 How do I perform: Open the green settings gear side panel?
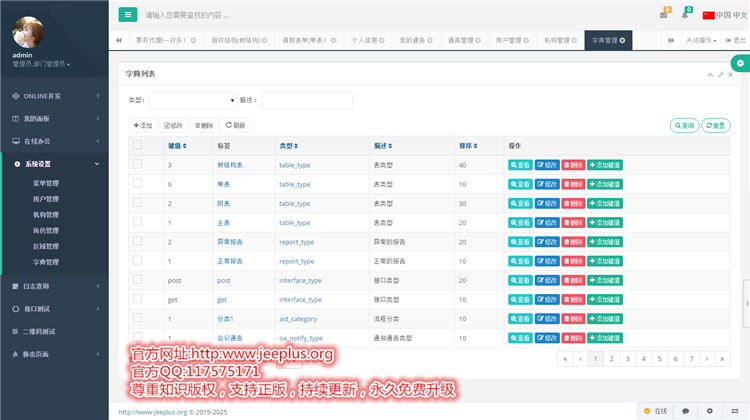(740, 63)
